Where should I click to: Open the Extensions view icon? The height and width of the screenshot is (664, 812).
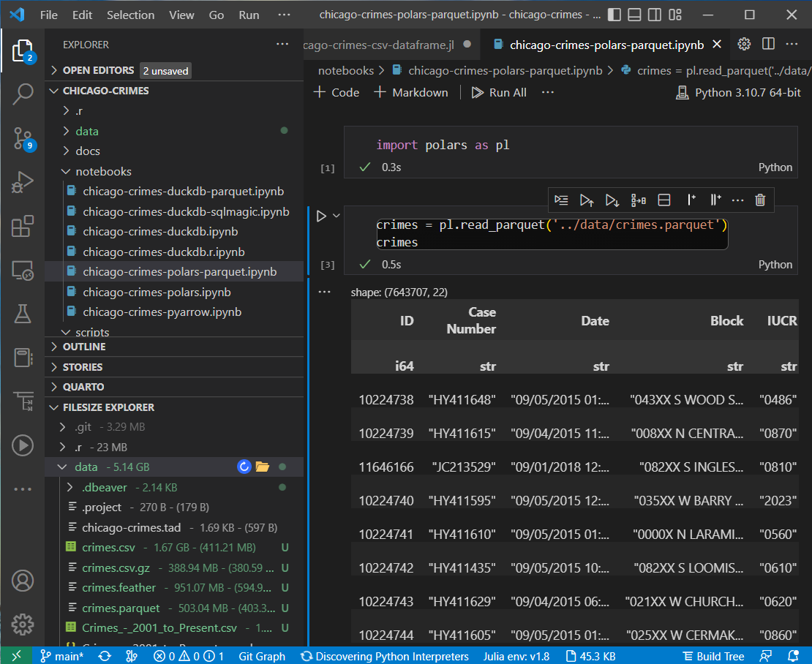pos(23,227)
